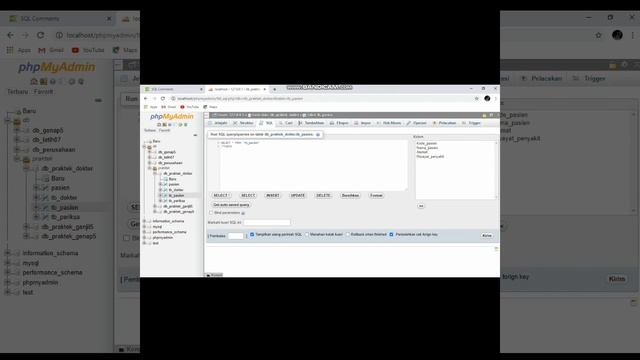
Task: Expand the information_schema node
Action: click(144, 221)
